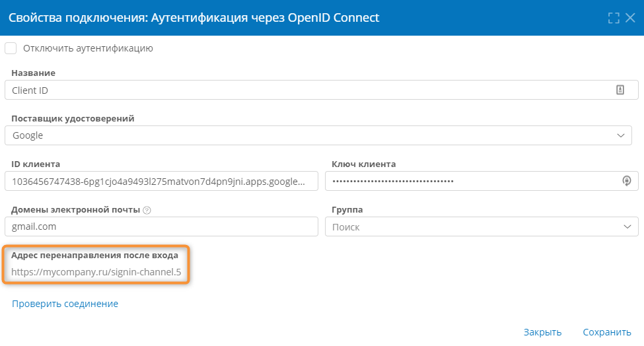Click the Адрес перенаправления после входа label
Image resolution: width=644 pixels, height=346 pixels.
click(94, 255)
